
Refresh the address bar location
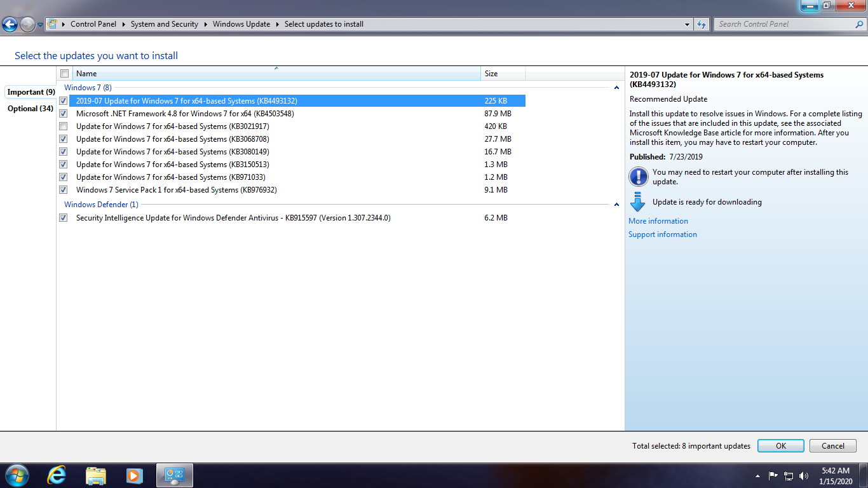pyautogui.click(x=702, y=24)
